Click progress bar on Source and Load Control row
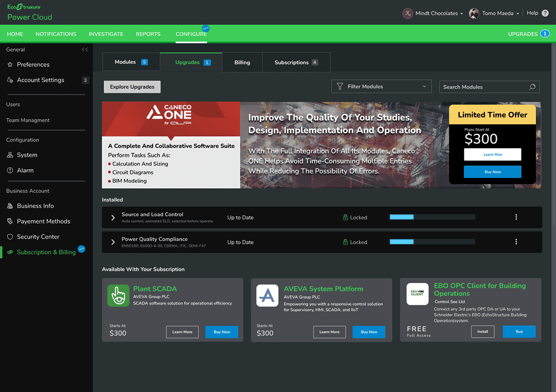556x392 pixels. click(x=432, y=217)
